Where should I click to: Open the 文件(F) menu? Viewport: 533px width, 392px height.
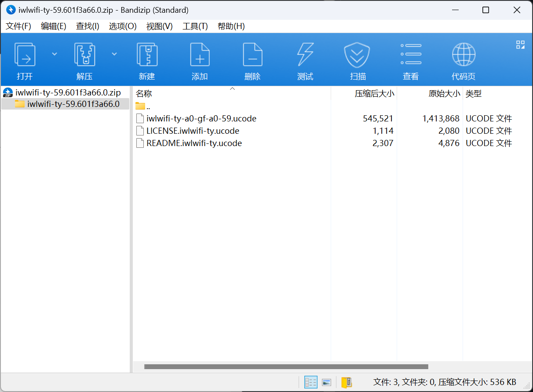(x=18, y=26)
